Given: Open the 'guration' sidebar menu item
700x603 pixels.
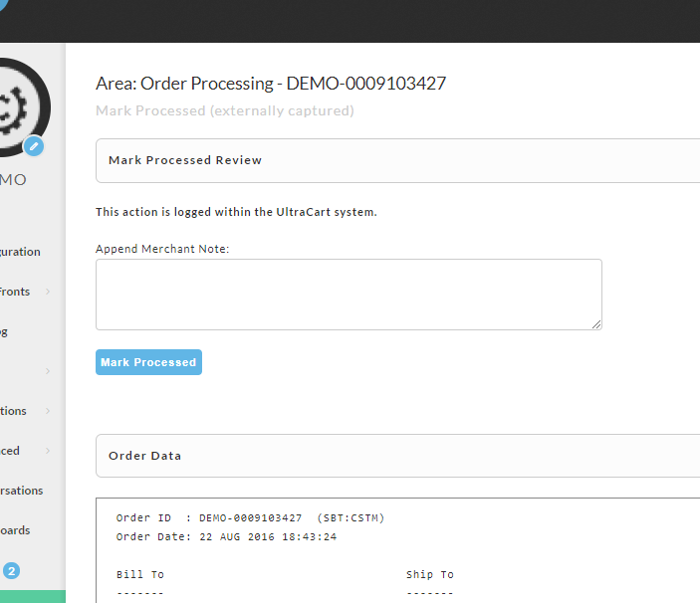Looking at the screenshot, I should tap(20, 252).
